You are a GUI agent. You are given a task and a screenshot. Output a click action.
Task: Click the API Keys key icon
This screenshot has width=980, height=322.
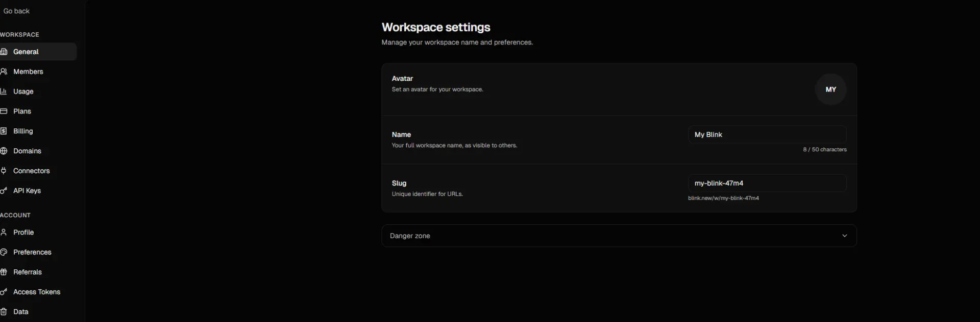3,191
